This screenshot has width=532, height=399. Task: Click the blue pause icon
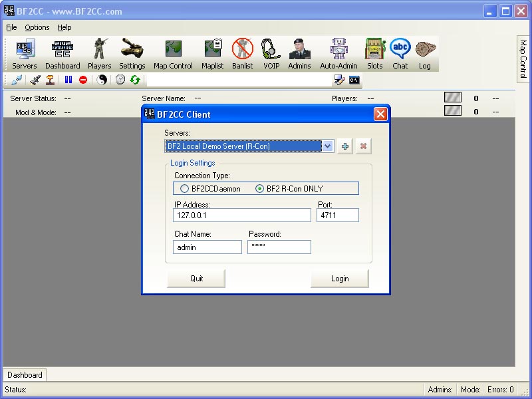(x=68, y=80)
